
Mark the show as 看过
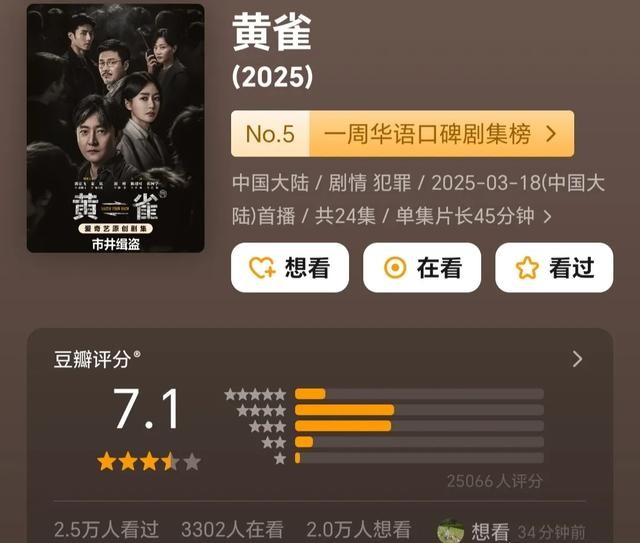[554, 268]
